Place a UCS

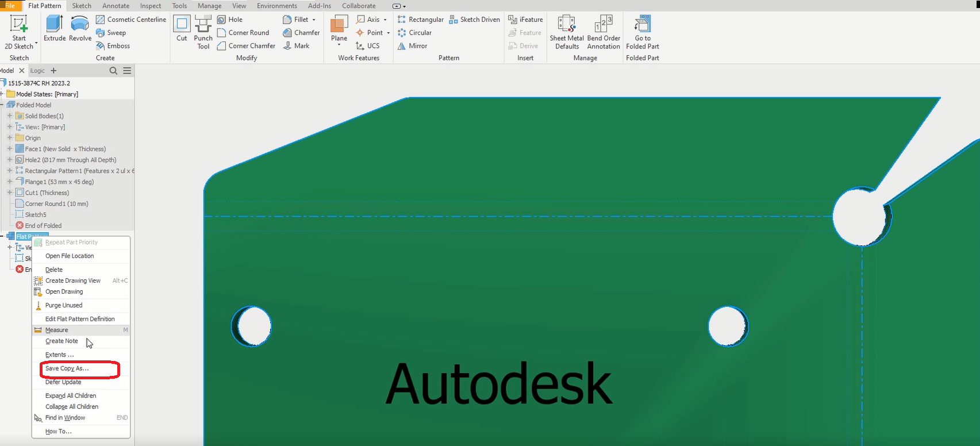pos(368,46)
